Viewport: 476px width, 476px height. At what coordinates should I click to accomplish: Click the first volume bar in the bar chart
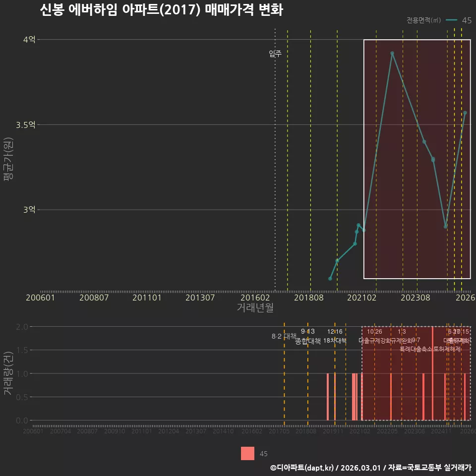[328, 397]
